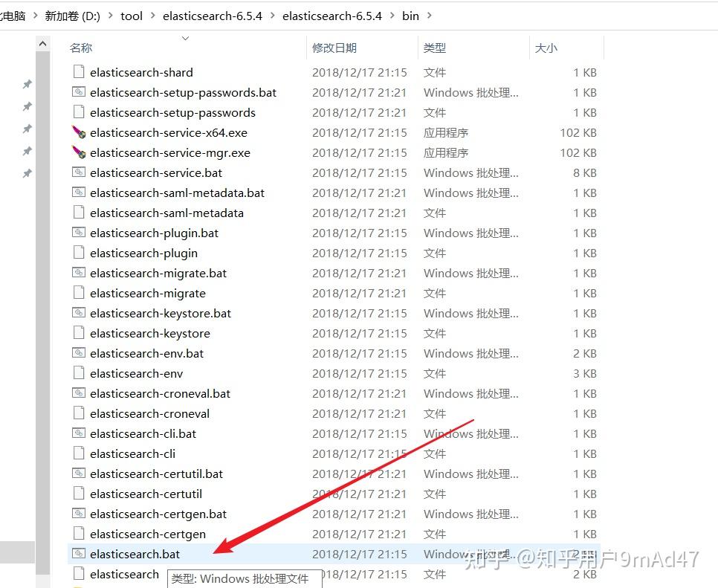Sort files by clicking the 大小 column header

pyautogui.click(x=546, y=47)
